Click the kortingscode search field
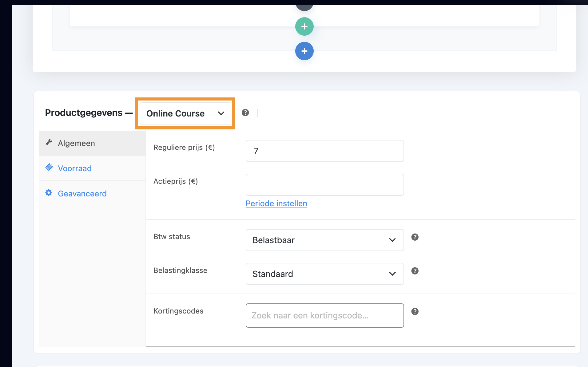 click(324, 315)
